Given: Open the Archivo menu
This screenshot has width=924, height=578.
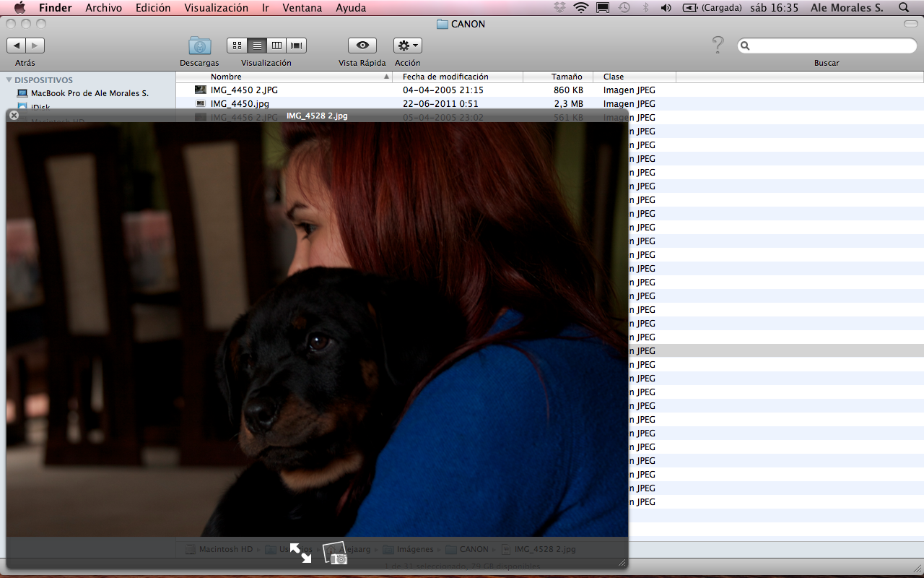Looking at the screenshot, I should [x=104, y=8].
